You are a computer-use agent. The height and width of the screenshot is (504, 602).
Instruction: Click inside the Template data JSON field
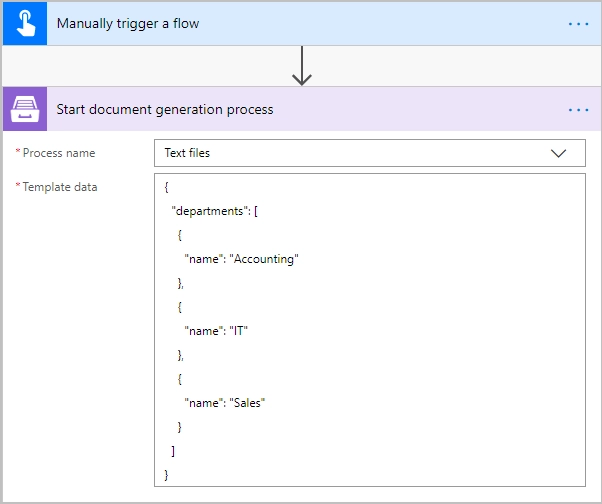click(x=370, y=330)
